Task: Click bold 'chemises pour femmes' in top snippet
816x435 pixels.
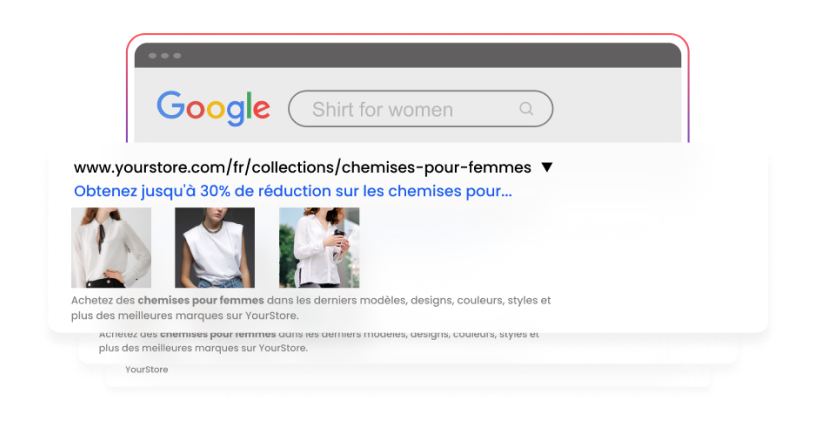Action: [201, 300]
